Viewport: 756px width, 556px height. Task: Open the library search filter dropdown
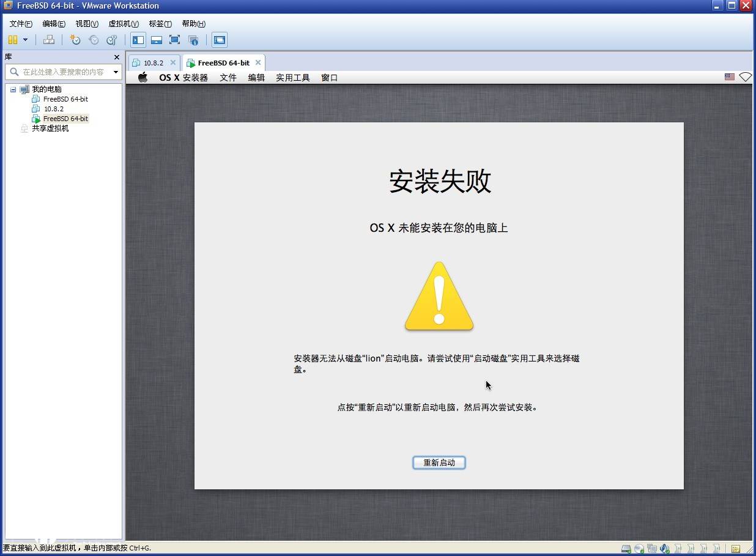[115, 72]
